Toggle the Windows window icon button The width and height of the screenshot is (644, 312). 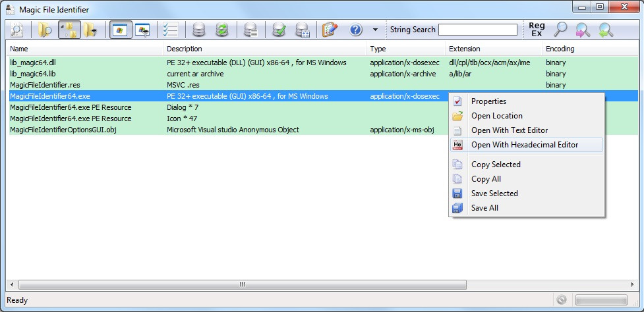pos(121,30)
